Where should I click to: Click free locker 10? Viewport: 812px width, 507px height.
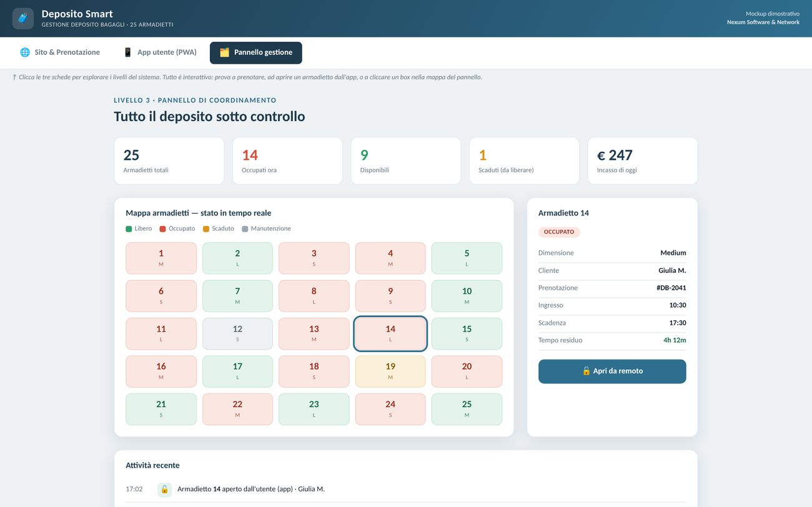(x=467, y=296)
